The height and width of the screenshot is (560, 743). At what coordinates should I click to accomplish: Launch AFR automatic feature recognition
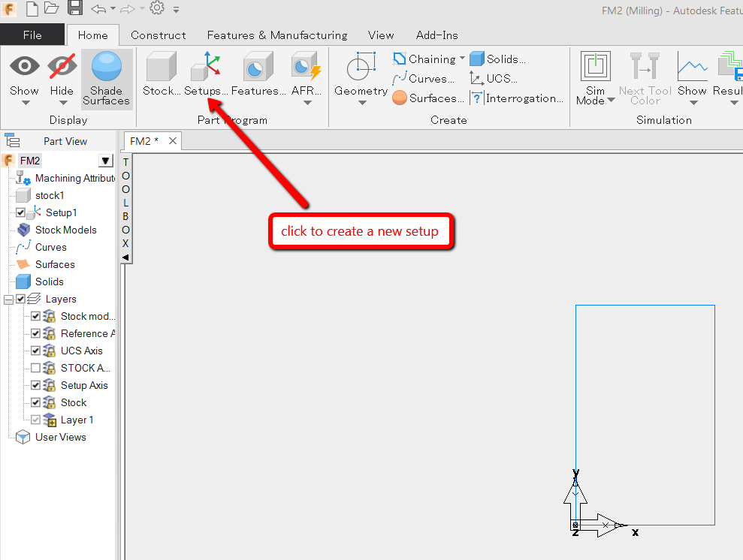point(306,68)
